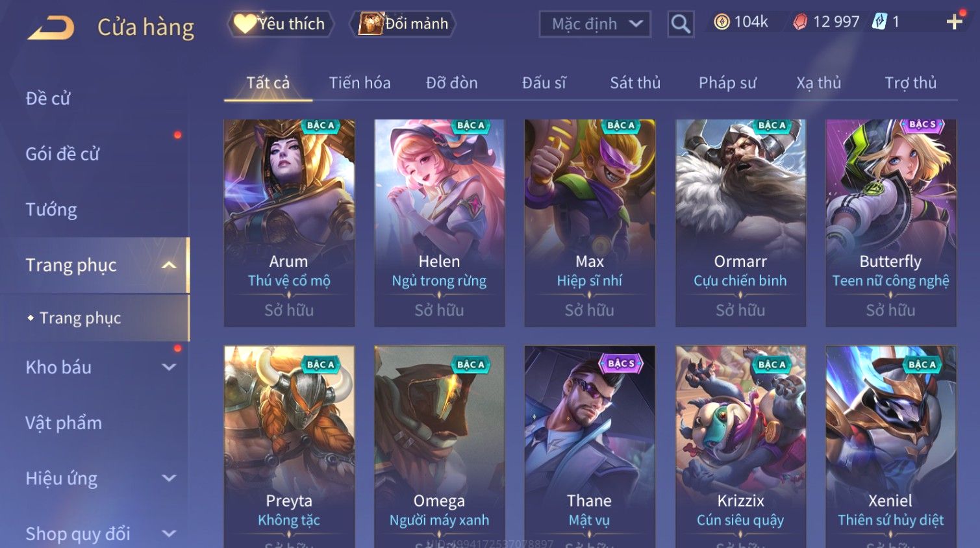Viewport: 980px width, 548px height.
Task: Collapse the Trang phục sidebar section
Action: (x=95, y=265)
